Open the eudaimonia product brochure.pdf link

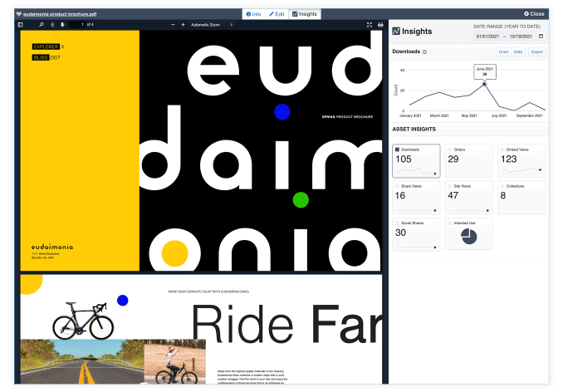click(x=60, y=14)
